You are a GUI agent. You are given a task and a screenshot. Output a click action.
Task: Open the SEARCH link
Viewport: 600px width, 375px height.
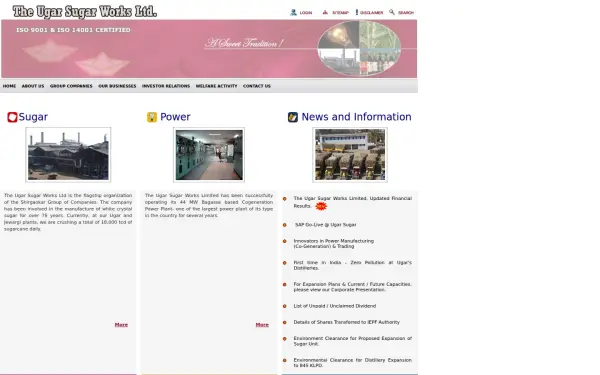406,13
